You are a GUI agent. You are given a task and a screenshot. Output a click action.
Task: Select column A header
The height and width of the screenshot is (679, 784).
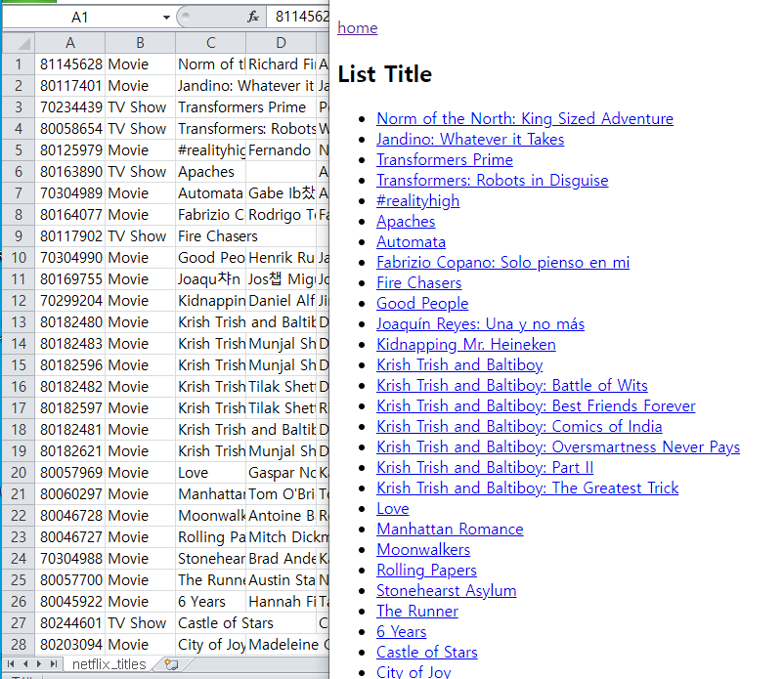(70, 43)
